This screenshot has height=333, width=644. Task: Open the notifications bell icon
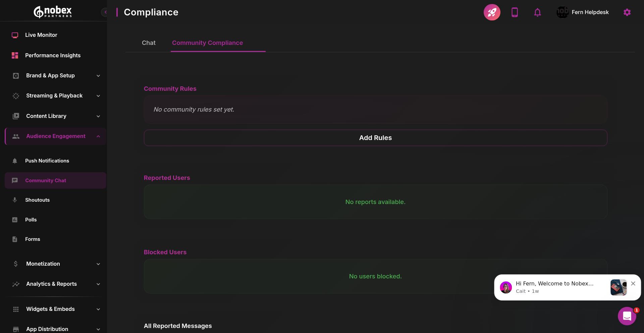pyautogui.click(x=537, y=12)
